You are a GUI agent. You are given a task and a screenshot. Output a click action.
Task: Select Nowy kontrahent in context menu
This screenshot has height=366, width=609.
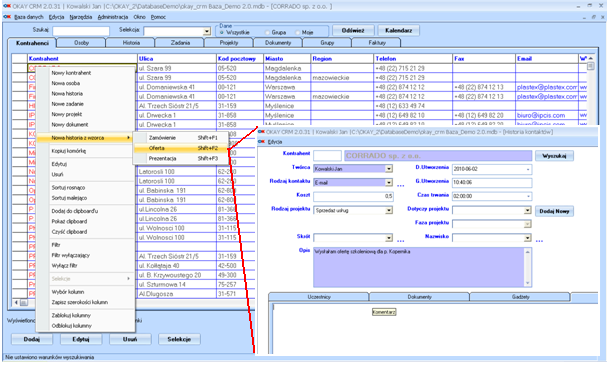[85, 73]
